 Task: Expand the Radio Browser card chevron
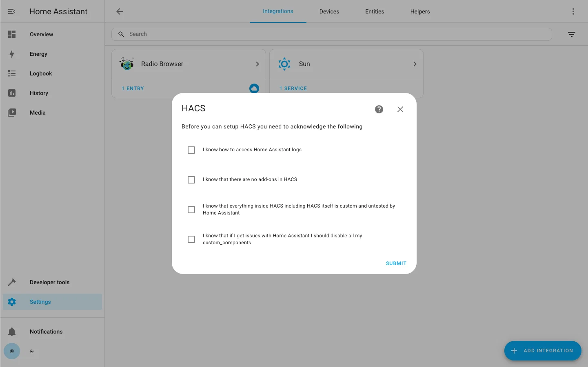pos(257,64)
